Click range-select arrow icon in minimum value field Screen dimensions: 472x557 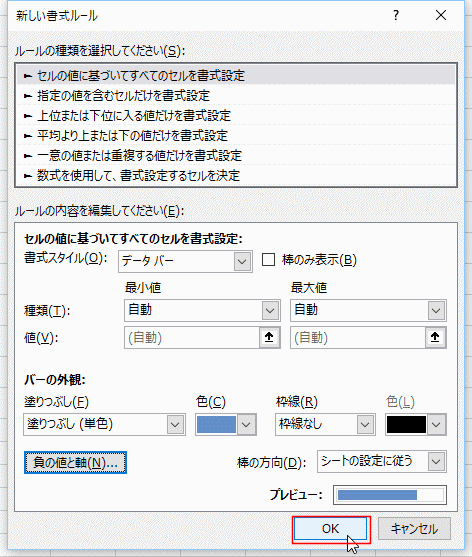pos(269,337)
